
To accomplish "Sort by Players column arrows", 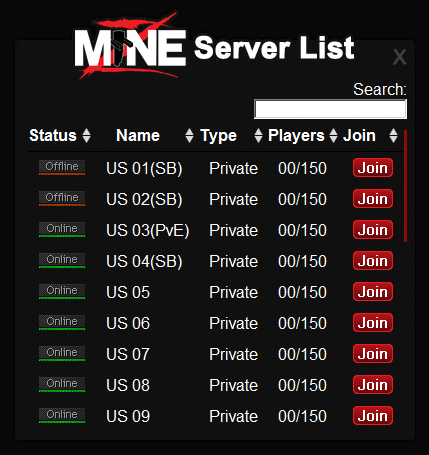I will coord(333,136).
